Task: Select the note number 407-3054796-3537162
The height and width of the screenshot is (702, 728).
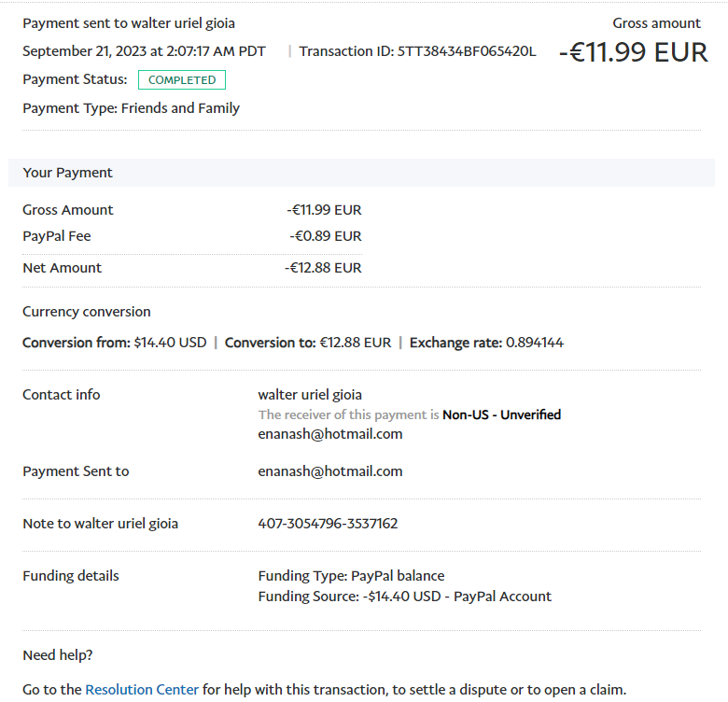Action: pyautogui.click(x=328, y=524)
